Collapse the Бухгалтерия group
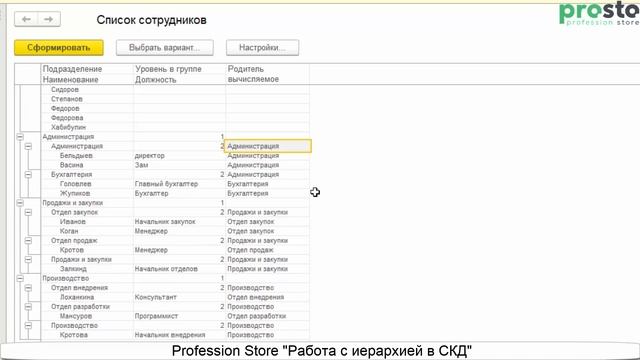 (x=28, y=174)
